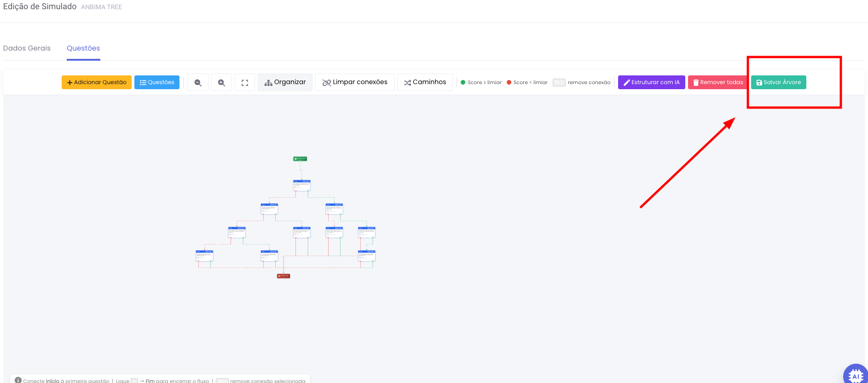Open the AI assistant chip icon

pyautogui.click(x=856, y=375)
